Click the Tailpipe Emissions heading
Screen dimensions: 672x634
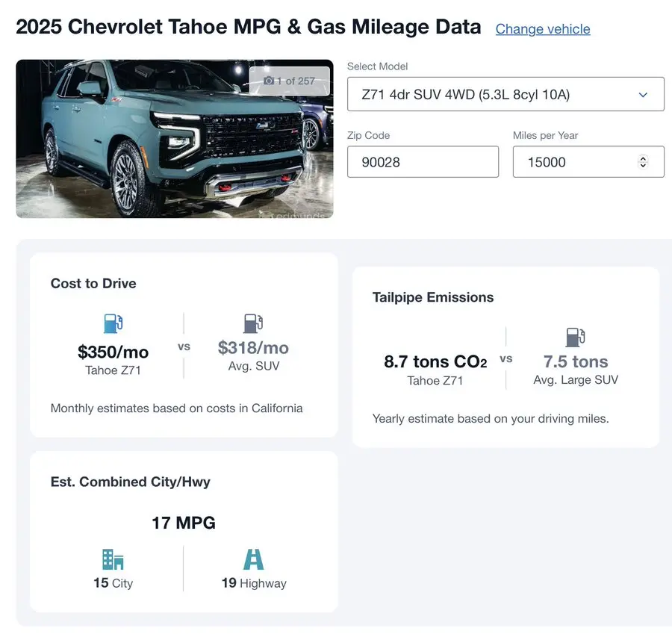(x=433, y=297)
